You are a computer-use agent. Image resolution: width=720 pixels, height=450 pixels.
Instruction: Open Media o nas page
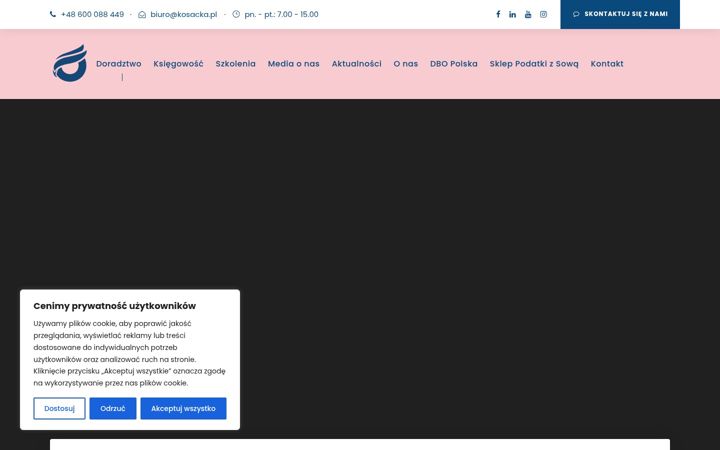[293, 64]
